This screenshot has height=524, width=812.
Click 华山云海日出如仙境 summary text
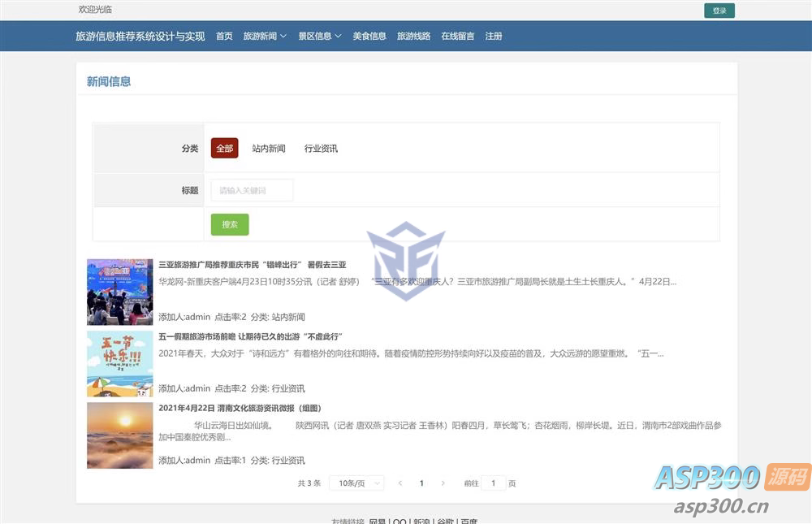440,431
